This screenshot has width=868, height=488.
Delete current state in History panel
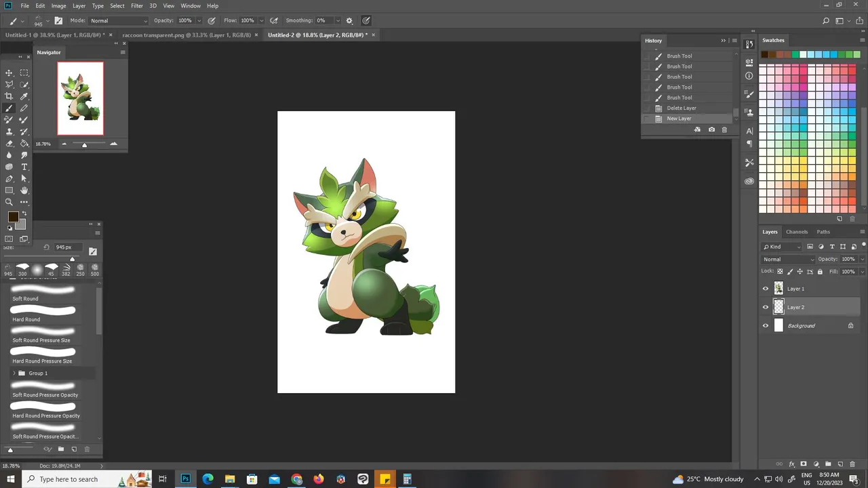724,129
